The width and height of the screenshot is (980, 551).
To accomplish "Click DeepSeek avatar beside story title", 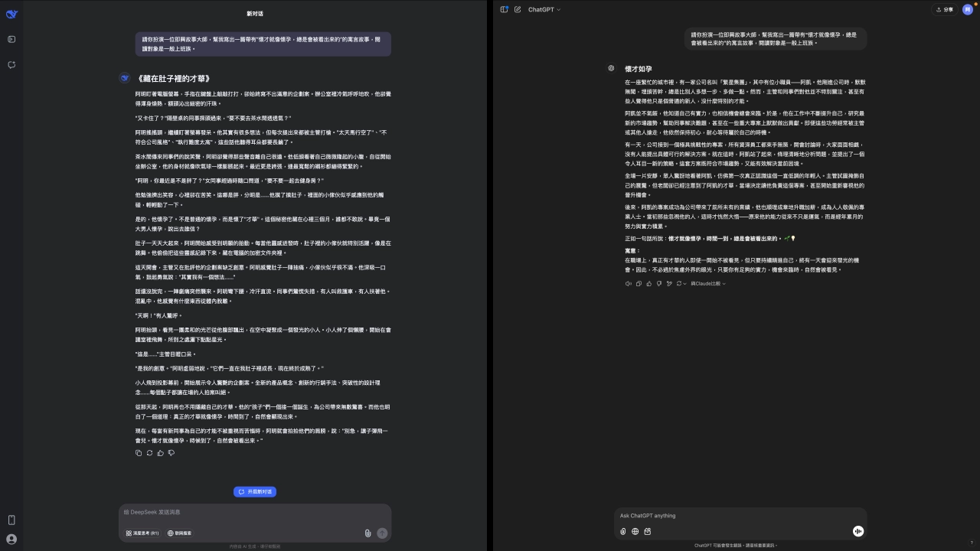I will (125, 78).
